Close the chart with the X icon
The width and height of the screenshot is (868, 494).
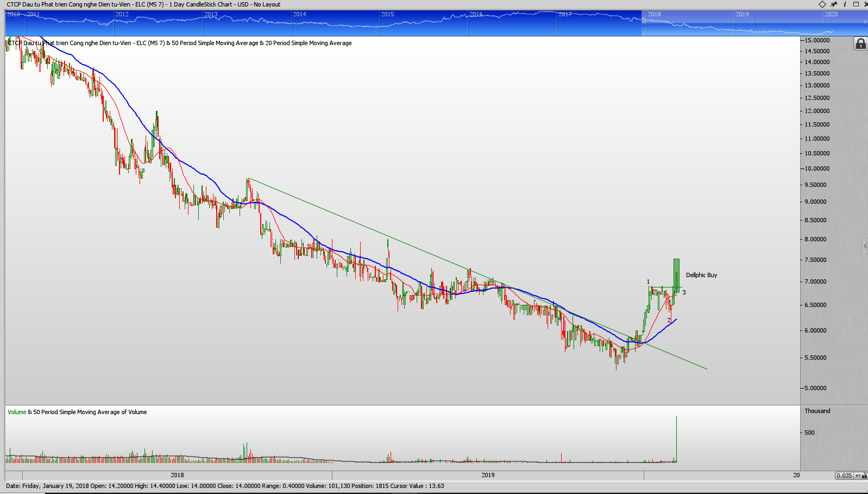[x=865, y=4]
